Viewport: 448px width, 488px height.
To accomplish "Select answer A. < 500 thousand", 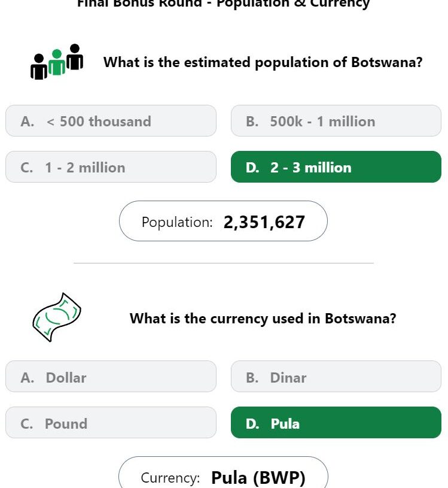I will [111, 121].
